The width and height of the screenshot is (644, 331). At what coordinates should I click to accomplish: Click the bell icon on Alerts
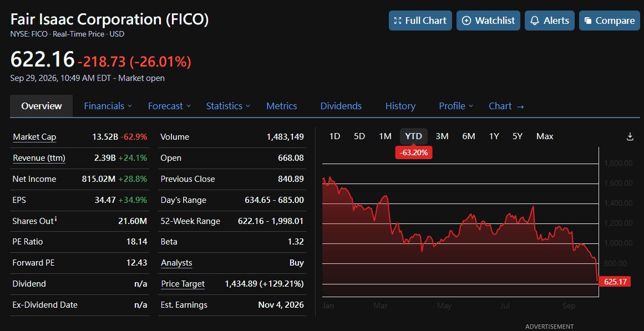(534, 21)
